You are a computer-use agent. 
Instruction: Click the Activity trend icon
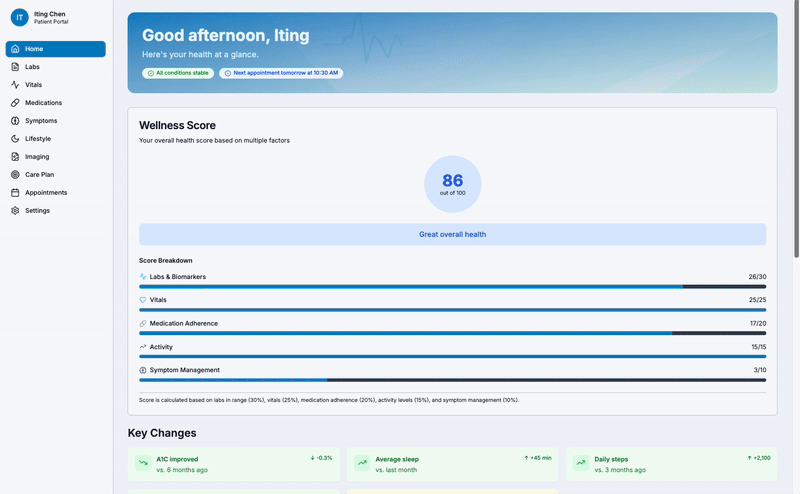coord(143,347)
